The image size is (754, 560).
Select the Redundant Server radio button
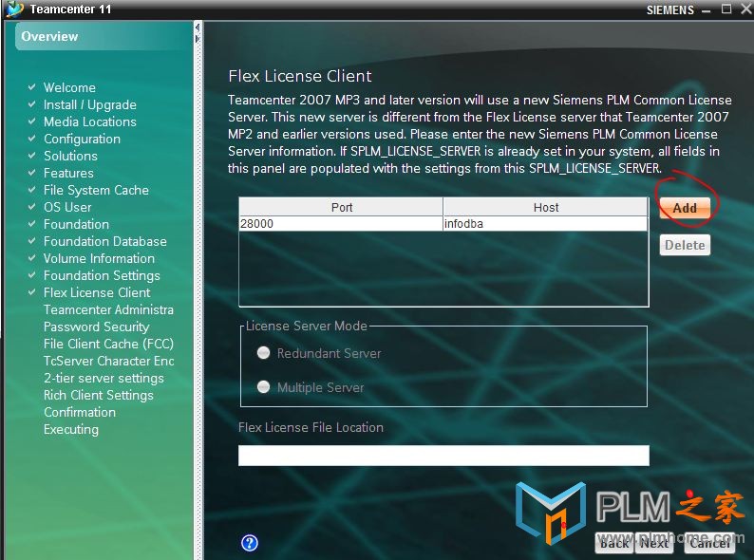263,353
